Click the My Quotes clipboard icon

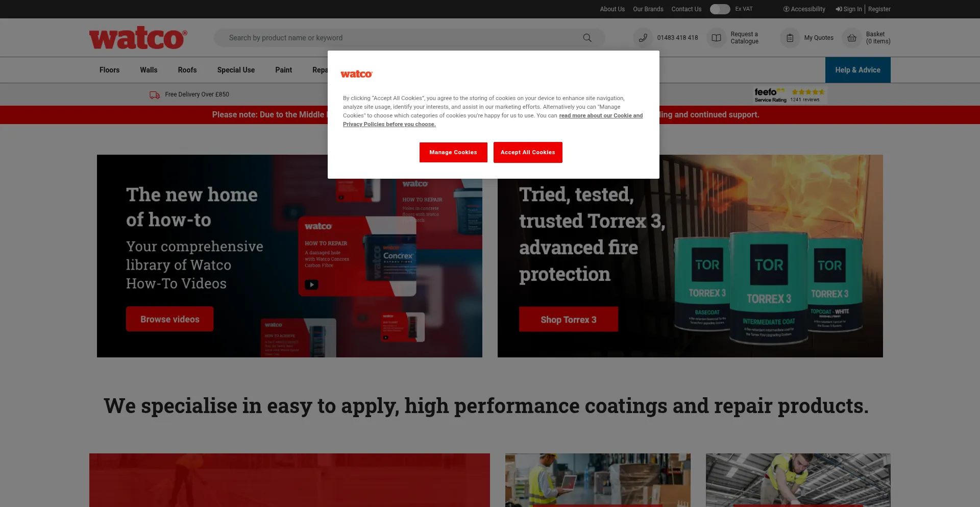(x=790, y=38)
